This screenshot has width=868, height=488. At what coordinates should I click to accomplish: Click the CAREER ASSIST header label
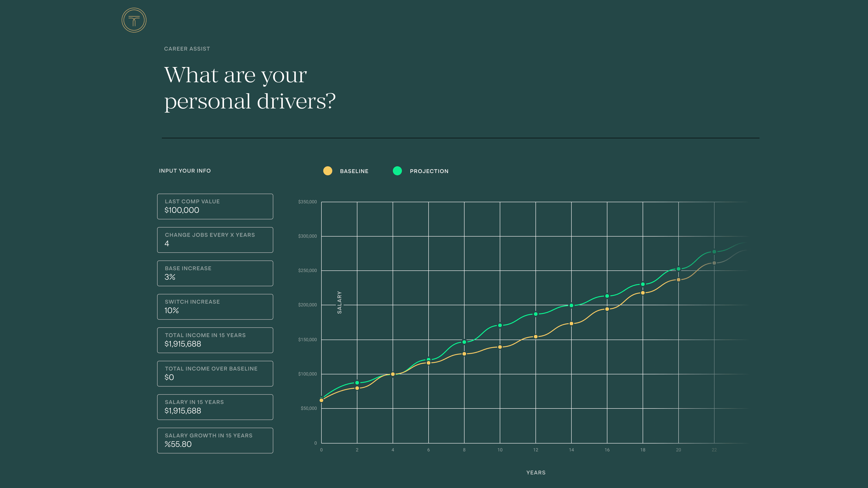click(x=187, y=49)
